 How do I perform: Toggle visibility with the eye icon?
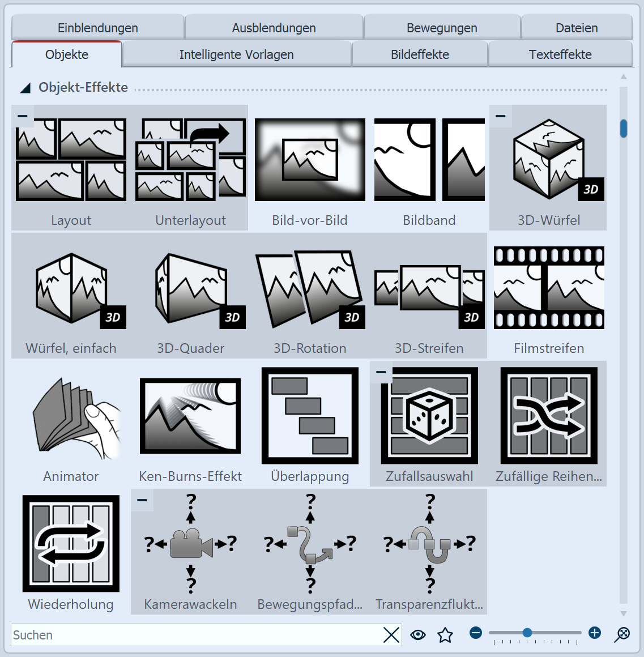pyautogui.click(x=418, y=635)
